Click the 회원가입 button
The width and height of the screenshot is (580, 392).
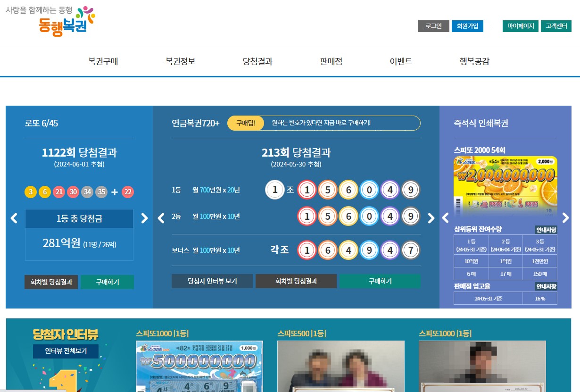[x=467, y=26]
